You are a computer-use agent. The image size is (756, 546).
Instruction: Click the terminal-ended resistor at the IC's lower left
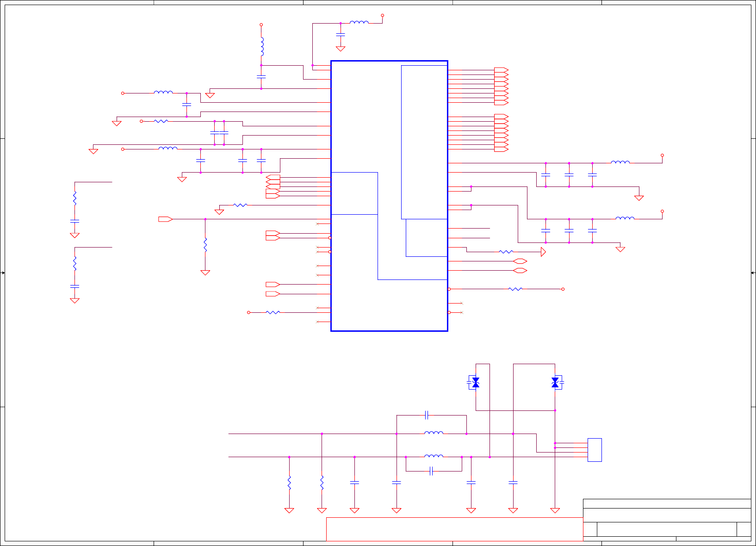pyautogui.click(x=273, y=312)
